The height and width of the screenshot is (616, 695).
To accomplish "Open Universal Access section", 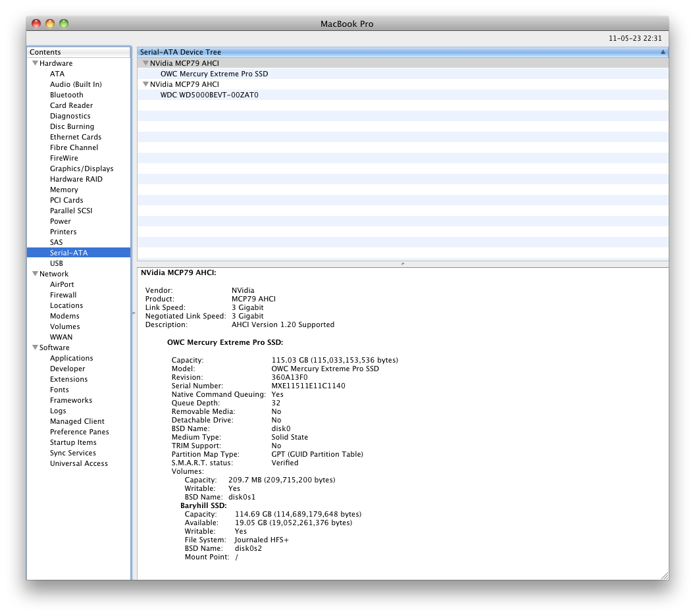I will click(x=79, y=463).
